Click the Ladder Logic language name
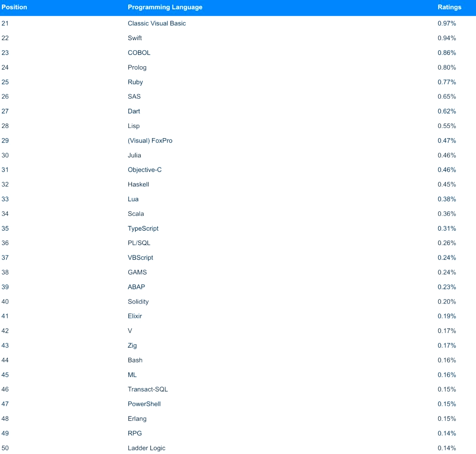The width and height of the screenshot is (476, 454). click(146, 448)
